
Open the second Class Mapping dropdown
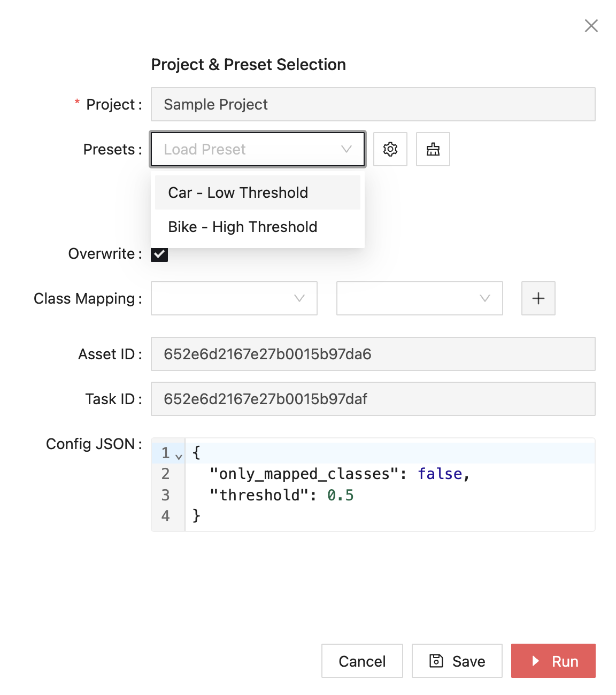coord(419,298)
